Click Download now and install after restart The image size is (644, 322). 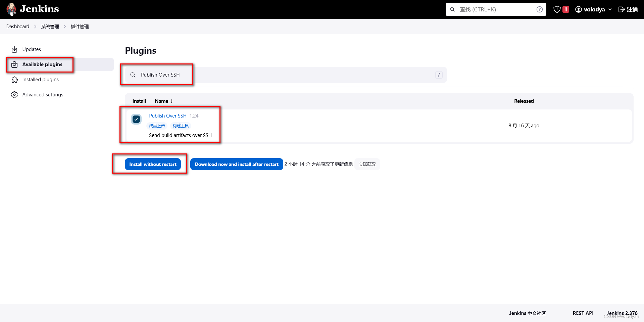click(237, 164)
